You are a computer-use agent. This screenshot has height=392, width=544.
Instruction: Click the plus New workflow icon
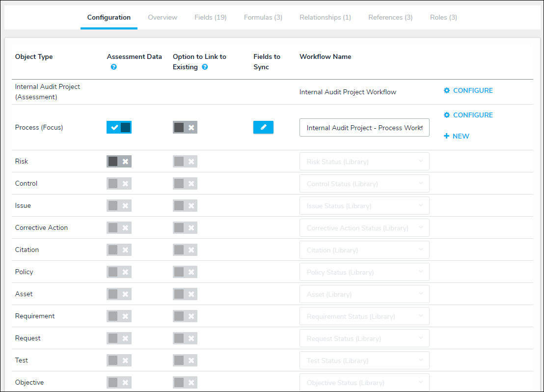[x=446, y=136]
